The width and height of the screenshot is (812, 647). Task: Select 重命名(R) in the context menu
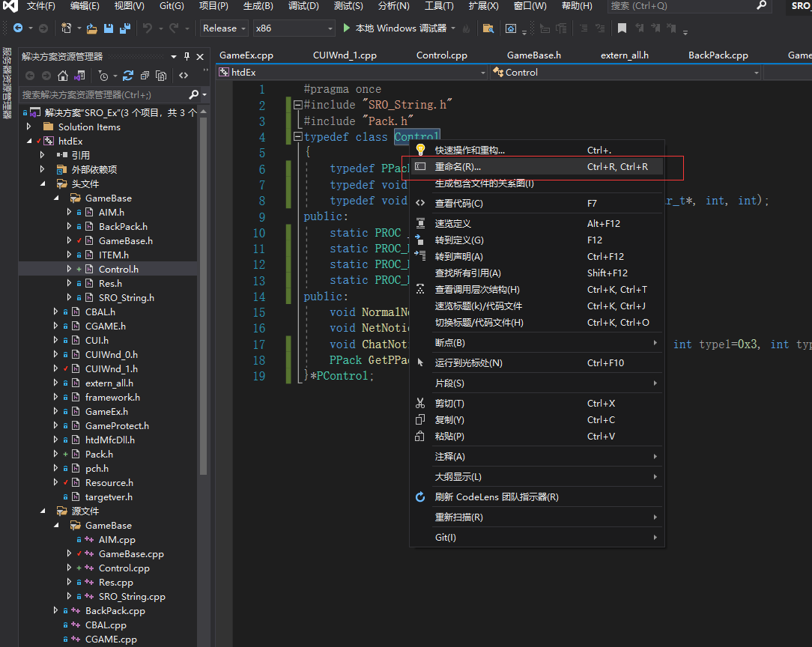tap(458, 167)
